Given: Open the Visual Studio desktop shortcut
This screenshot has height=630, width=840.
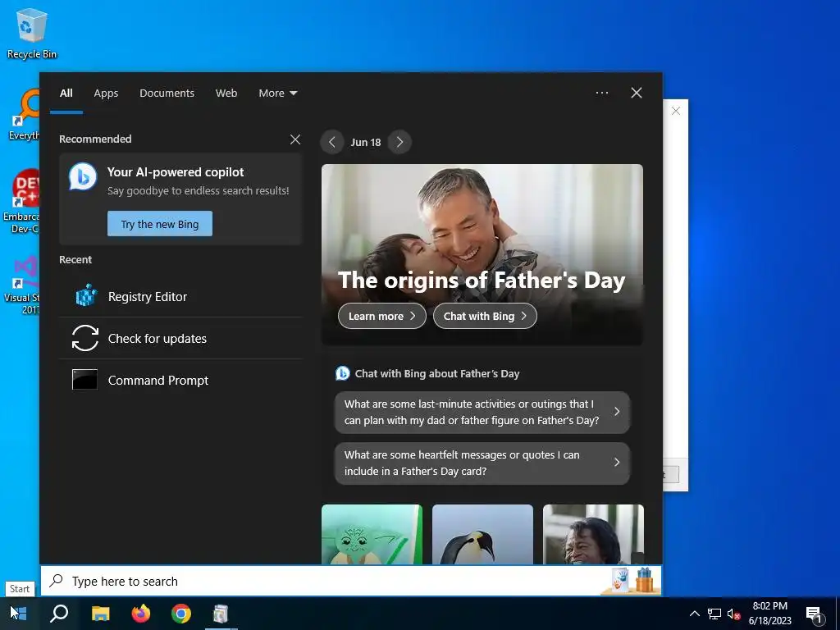Looking at the screenshot, I should [22, 285].
